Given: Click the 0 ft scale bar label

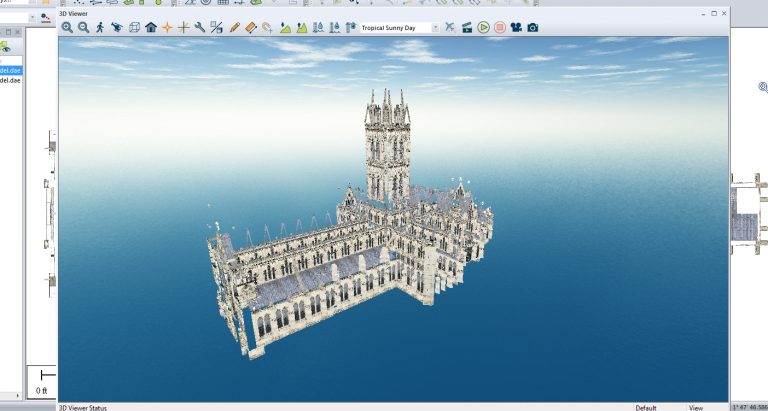Looking at the screenshot, I should (41, 390).
